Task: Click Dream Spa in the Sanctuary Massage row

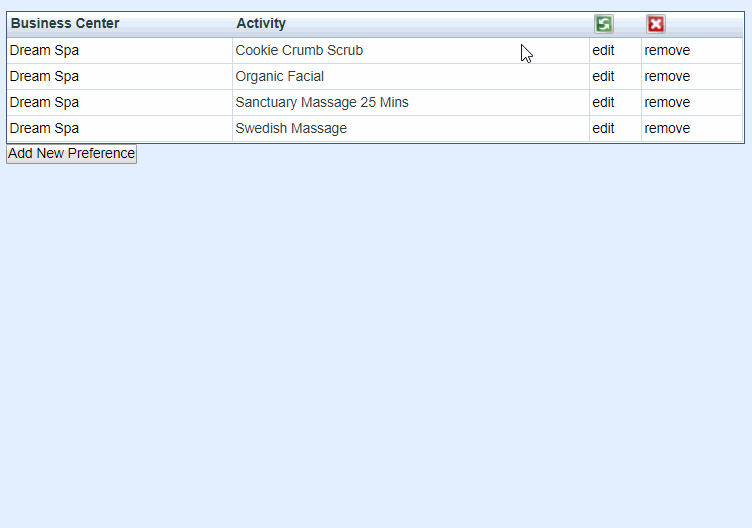Action: (44, 102)
